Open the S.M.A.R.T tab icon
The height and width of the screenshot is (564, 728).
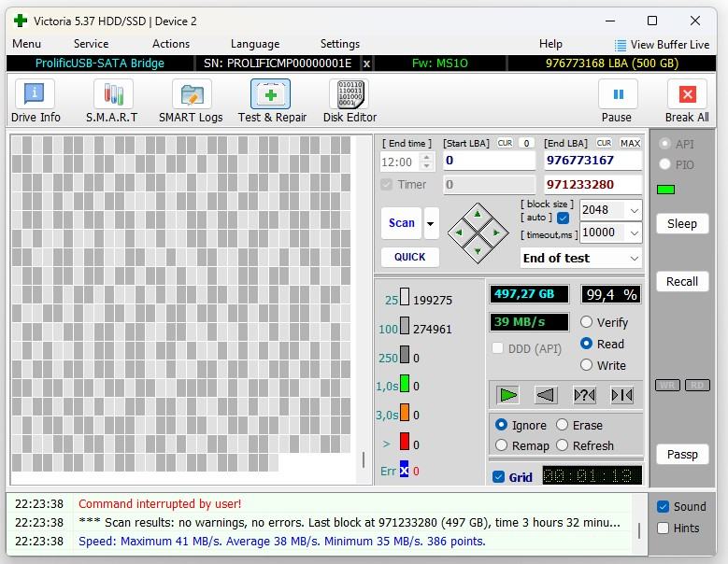pyautogui.click(x=112, y=101)
